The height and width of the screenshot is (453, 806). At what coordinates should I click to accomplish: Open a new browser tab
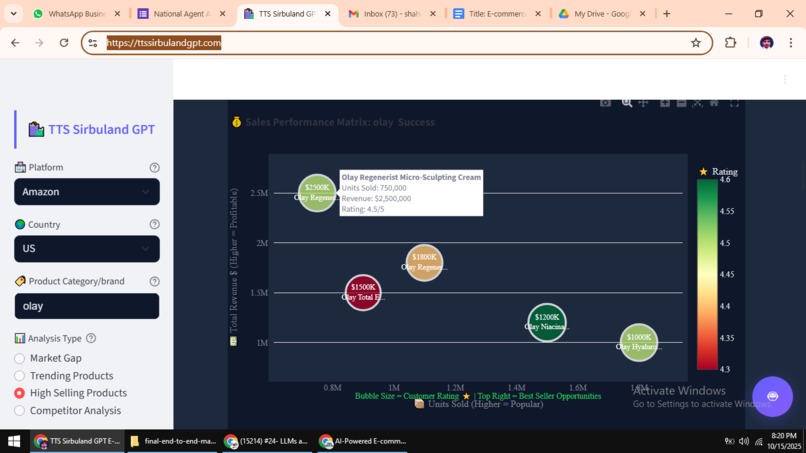coord(667,14)
